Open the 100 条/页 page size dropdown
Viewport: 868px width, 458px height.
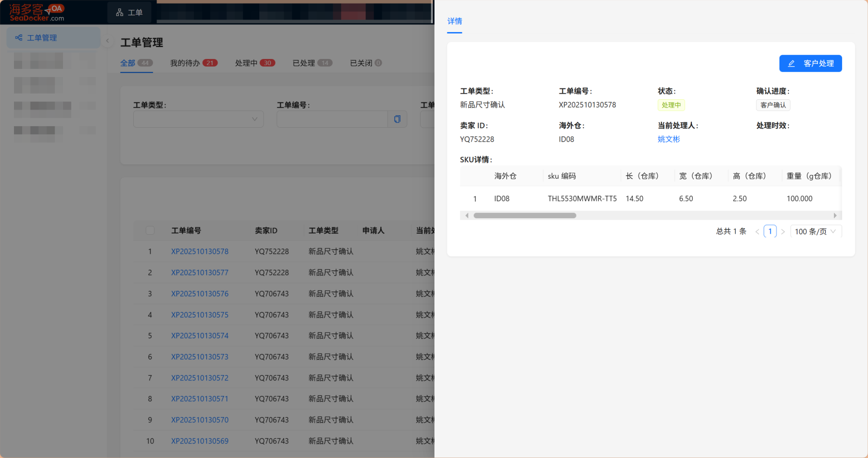(815, 232)
